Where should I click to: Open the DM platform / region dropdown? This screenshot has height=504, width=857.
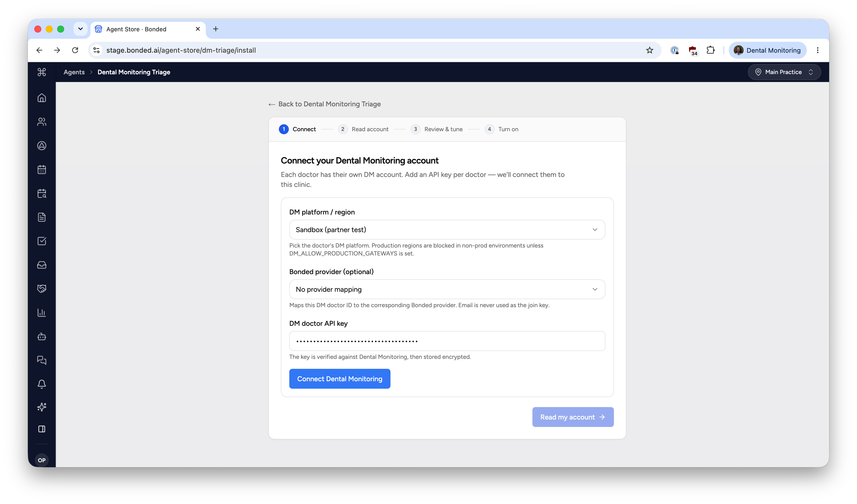(447, 230)
